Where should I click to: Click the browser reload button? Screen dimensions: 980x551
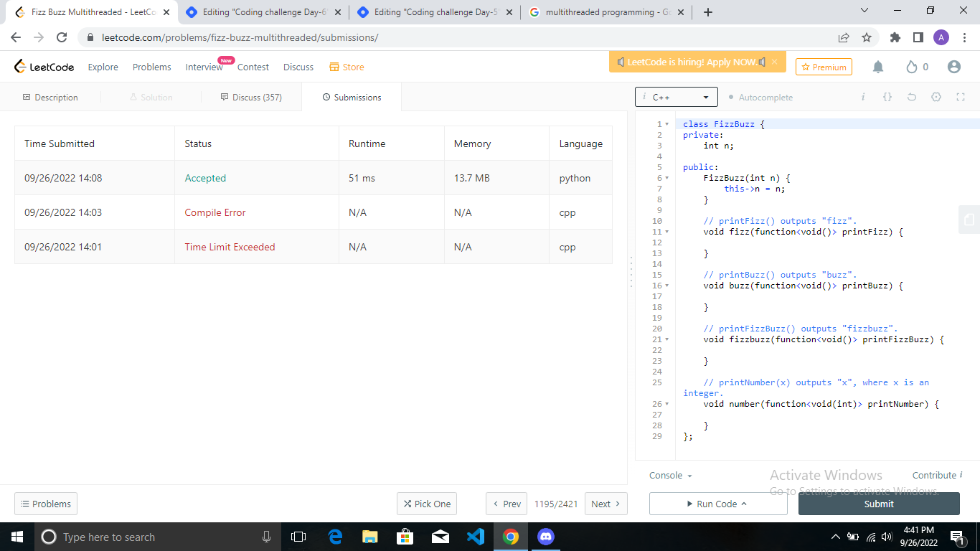[62, 37]
